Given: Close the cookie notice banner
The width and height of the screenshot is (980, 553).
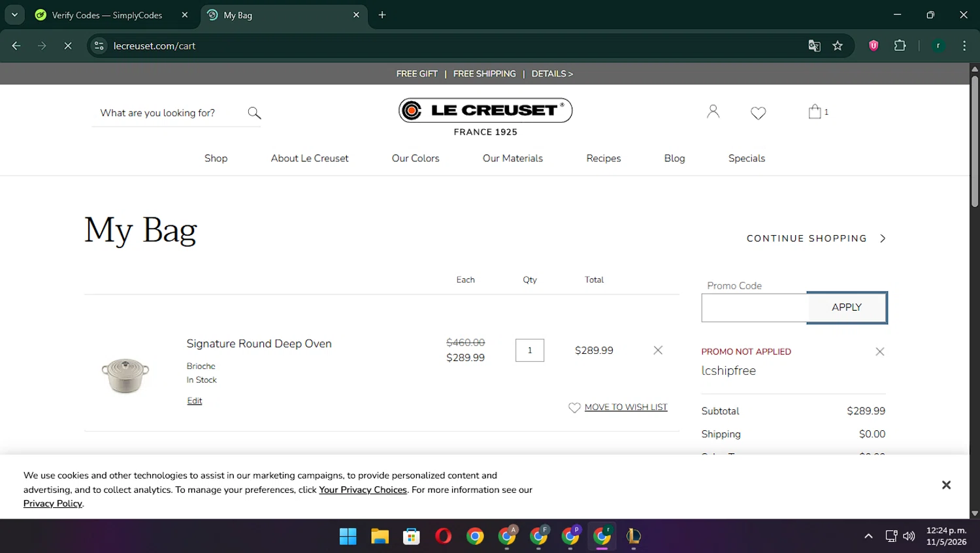Looking at the screenshot, I should point(946,484).
